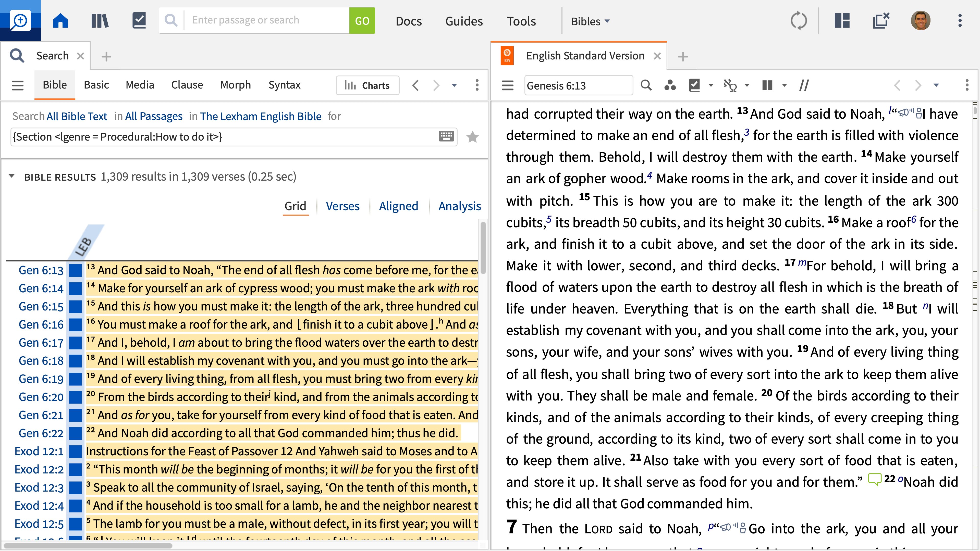Screen dimensions: 980x551
Task: Click the interlinear link set icon
Action: pyautogui.click(x=730, y=85)
